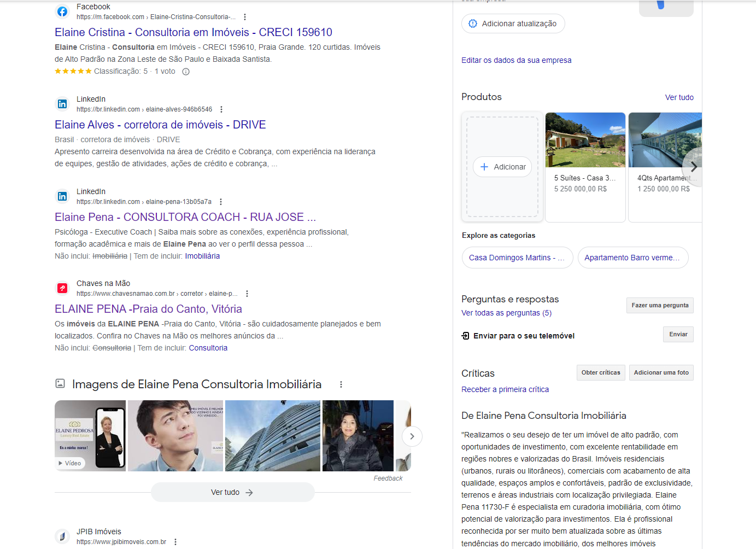The width and height of the screenshot is (756, 549).
Task: Click 'Adicionar uma foto' button
Action: 661,372
